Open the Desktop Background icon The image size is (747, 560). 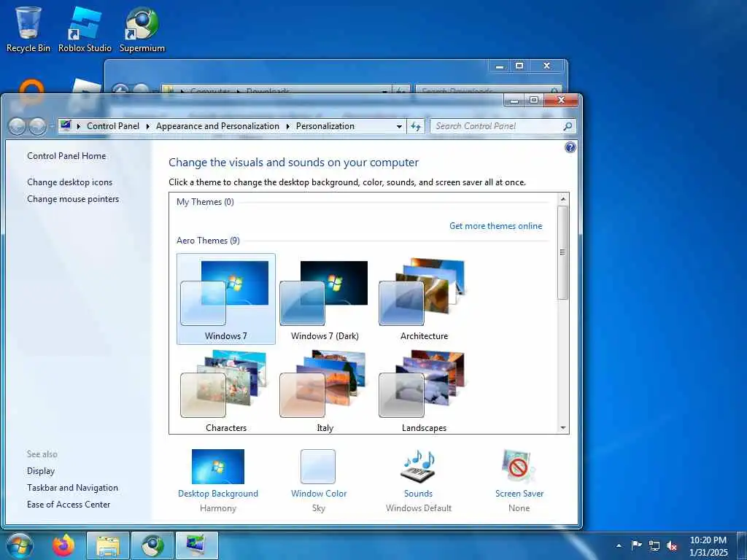click(x=217, y=467)
